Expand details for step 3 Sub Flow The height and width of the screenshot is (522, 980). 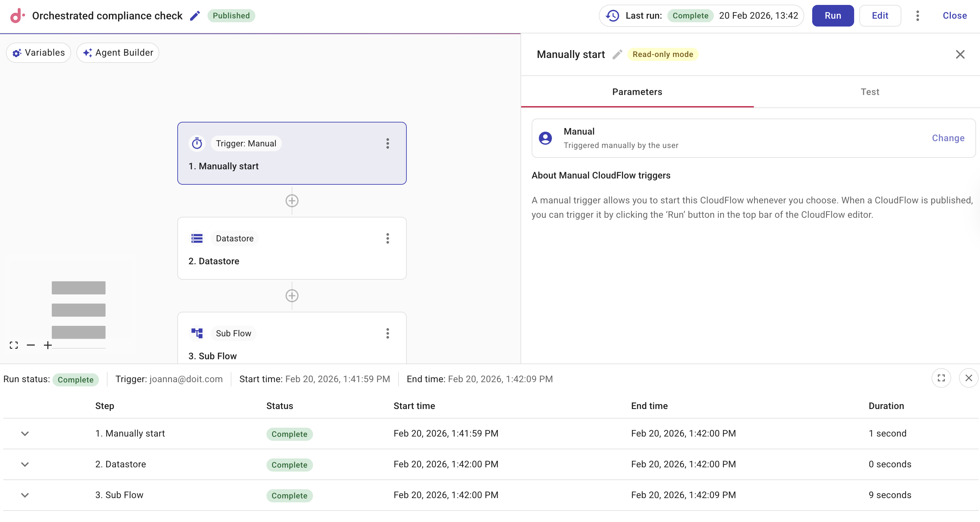[25, 495]
